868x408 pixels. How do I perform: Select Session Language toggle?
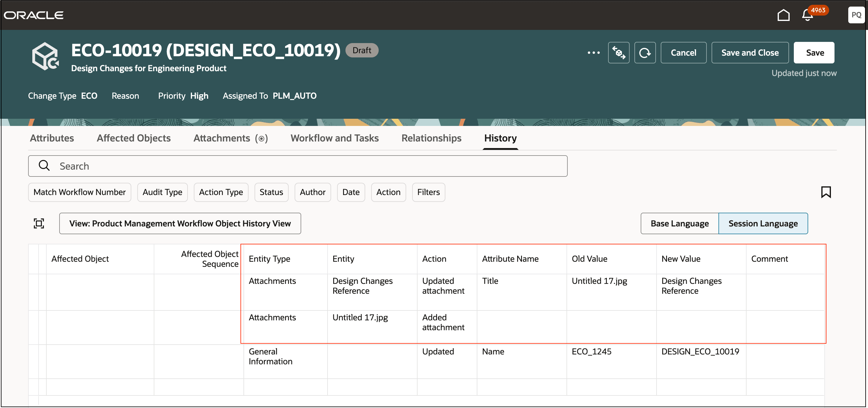point(763,223)
